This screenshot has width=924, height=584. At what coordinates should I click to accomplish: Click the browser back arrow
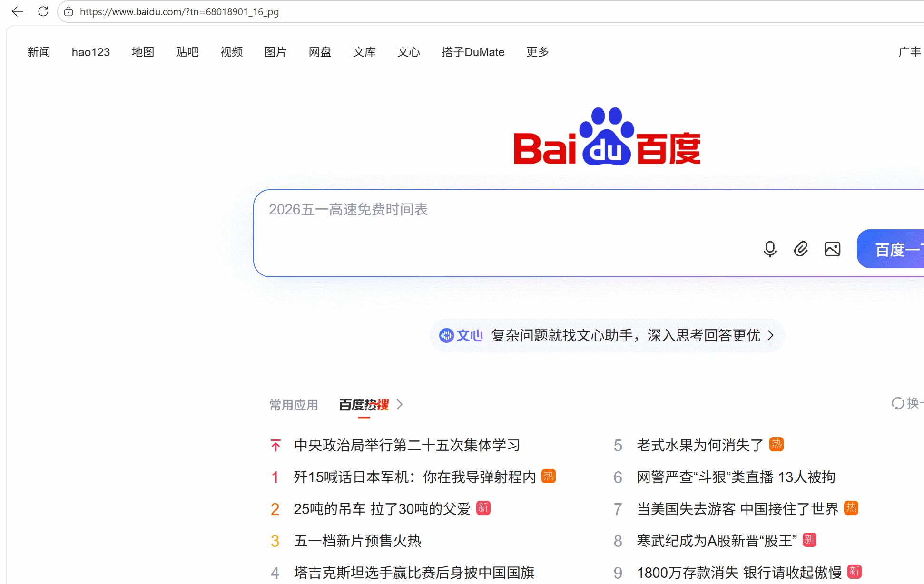(x=18, y=11)
